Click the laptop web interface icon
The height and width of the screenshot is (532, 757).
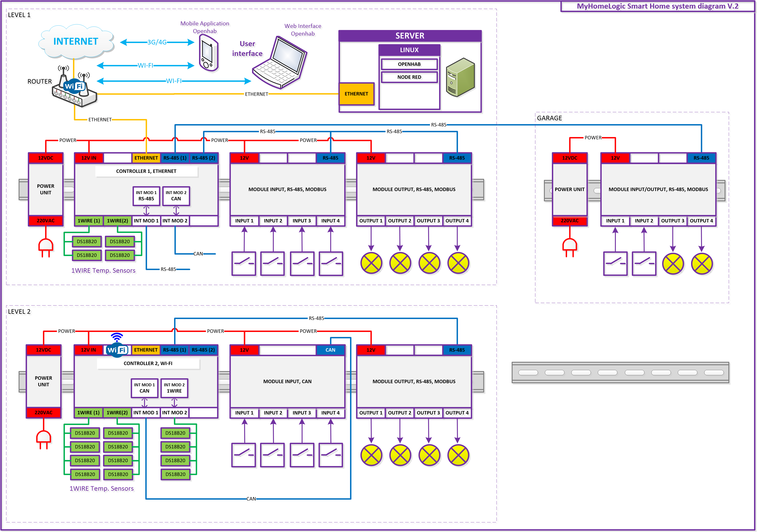(x=280, y=63)
